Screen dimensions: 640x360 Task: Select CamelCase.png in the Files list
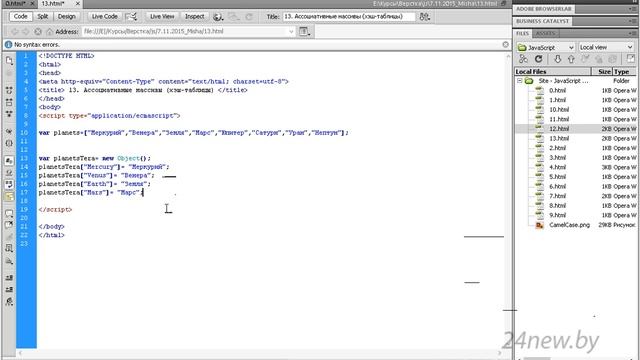[576, 225]
